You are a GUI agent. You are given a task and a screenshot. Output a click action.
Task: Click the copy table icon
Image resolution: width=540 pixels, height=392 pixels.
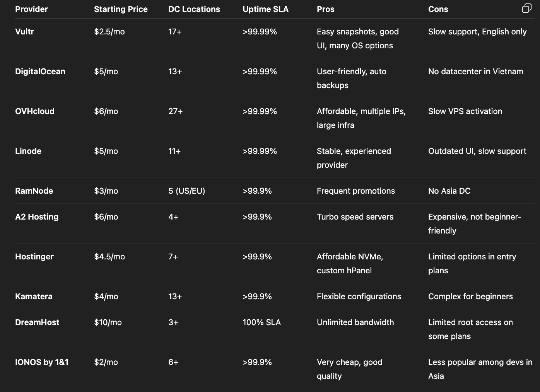tap(526, 9)
